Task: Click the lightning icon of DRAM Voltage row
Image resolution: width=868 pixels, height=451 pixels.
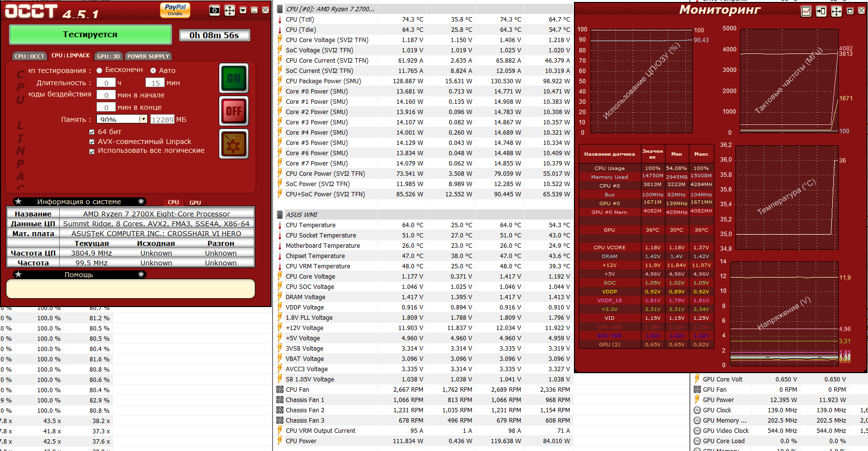Action: point(280,297)
